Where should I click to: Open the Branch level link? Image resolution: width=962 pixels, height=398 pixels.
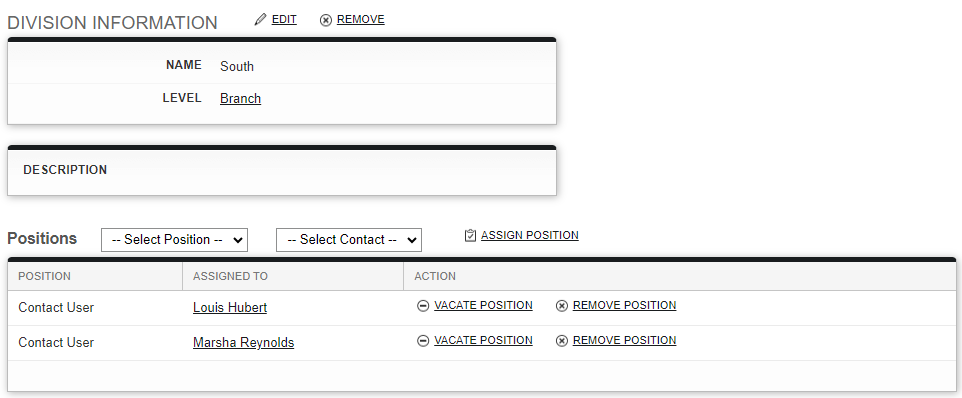click(240, 99)
